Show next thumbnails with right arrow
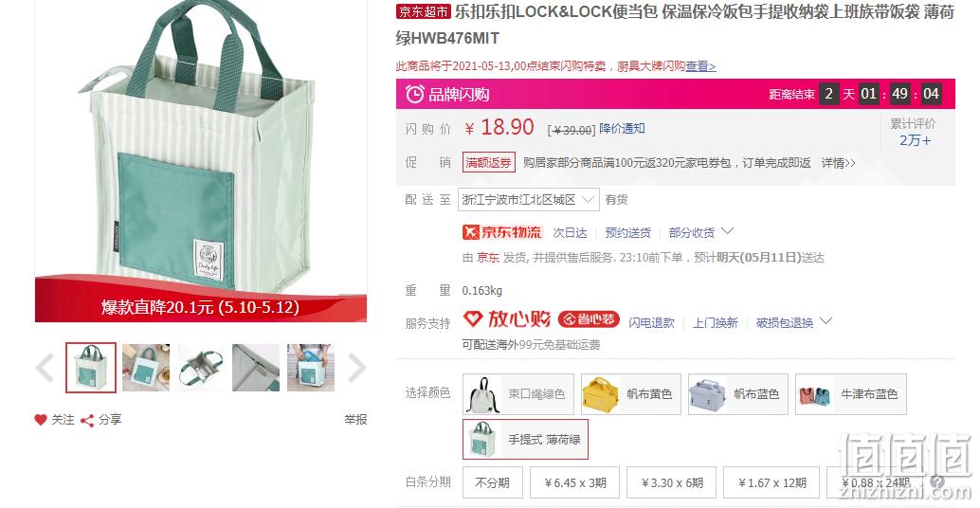 (356, 368)
